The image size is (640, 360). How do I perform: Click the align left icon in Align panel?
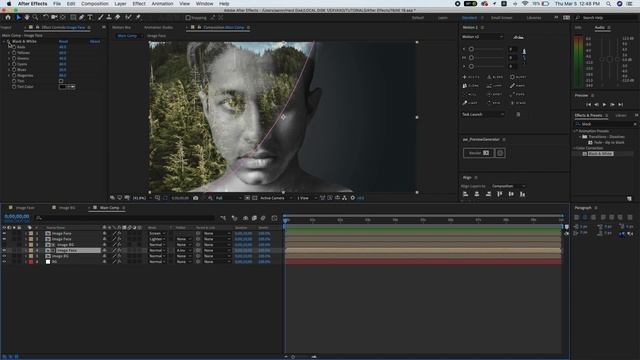[x=465, y=194]
